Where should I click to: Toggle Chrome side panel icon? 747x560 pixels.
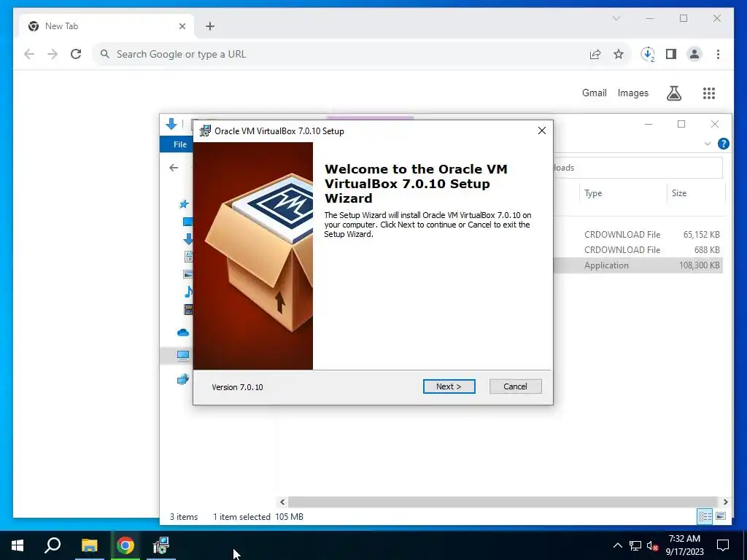click(671, 54)
